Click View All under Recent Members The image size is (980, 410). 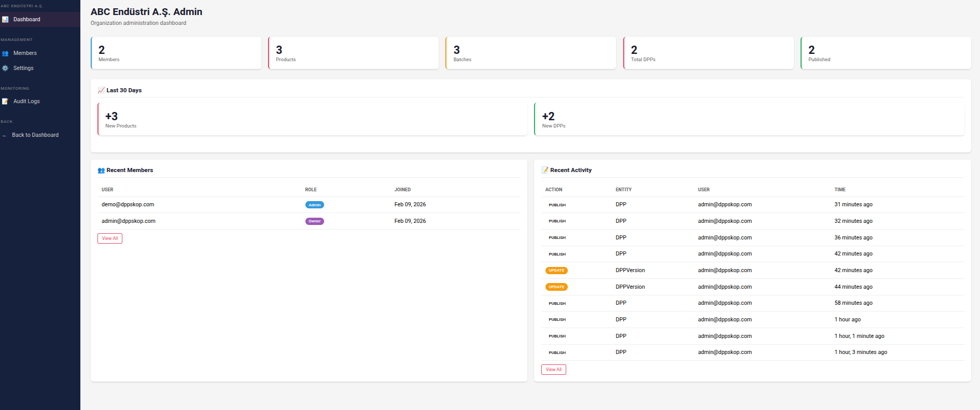point(110,238)
